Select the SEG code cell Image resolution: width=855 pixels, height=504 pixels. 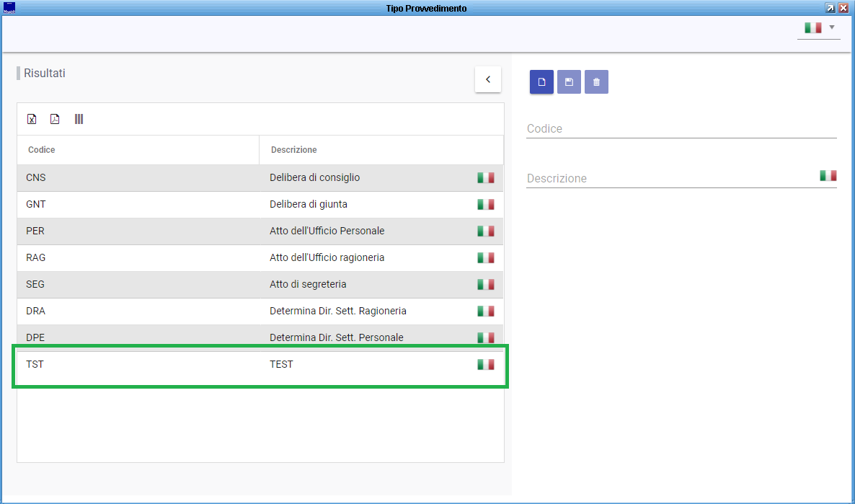click(x=138, y=284)
